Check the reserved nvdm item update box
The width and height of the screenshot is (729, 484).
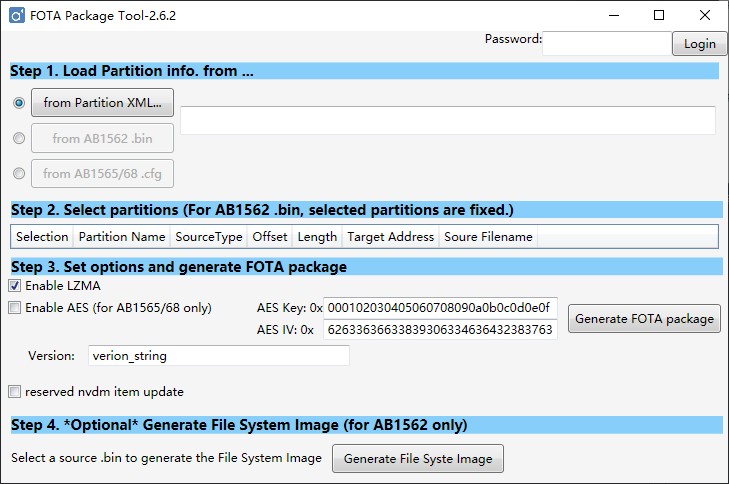(x=15, y=392)
